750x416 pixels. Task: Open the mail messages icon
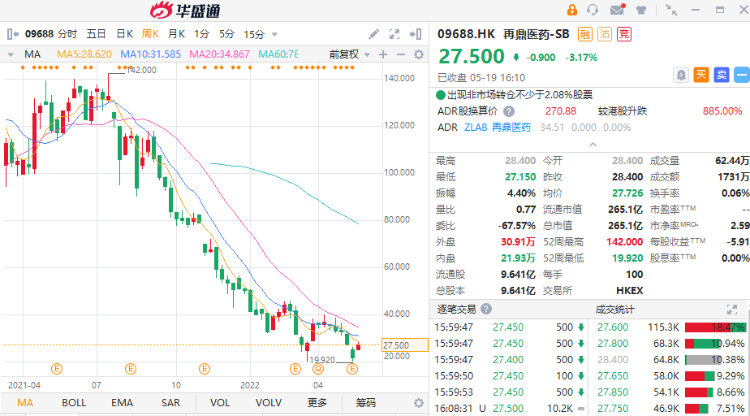pyautogui.click(x=618, y=9)
